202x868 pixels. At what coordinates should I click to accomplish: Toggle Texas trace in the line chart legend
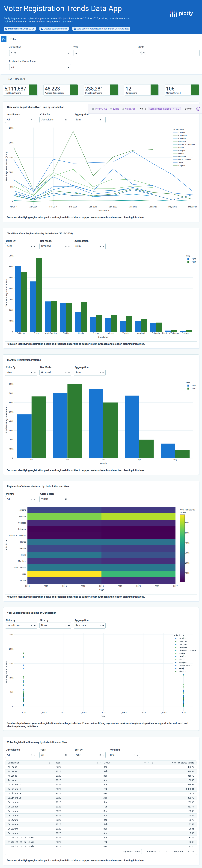point(178,163)
